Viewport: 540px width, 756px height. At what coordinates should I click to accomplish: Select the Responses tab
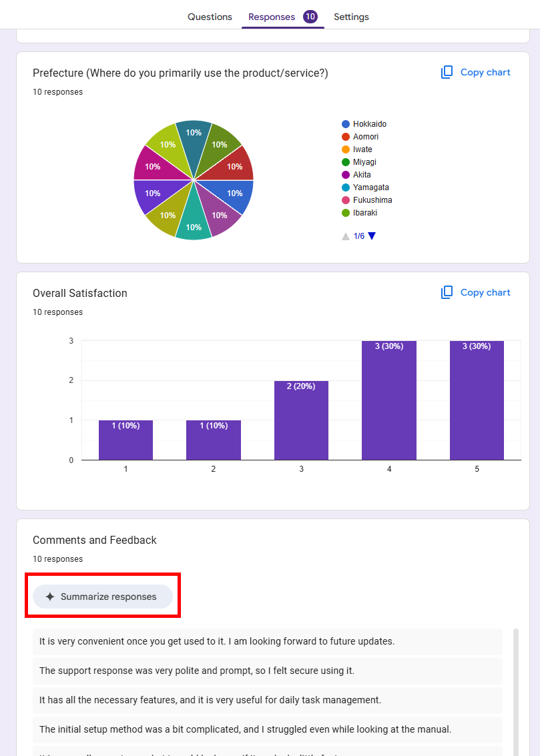pyautogui.click(x=282, y=17)
